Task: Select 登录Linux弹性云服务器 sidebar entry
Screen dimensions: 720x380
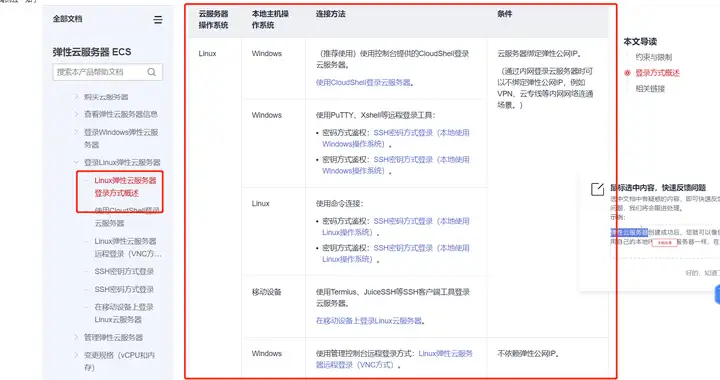Action: pos(122,162)
